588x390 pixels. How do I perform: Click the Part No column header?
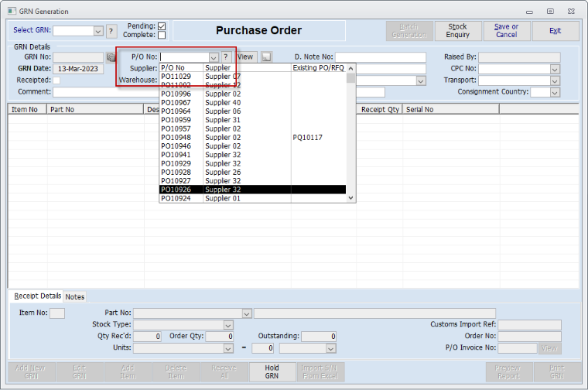95,110
